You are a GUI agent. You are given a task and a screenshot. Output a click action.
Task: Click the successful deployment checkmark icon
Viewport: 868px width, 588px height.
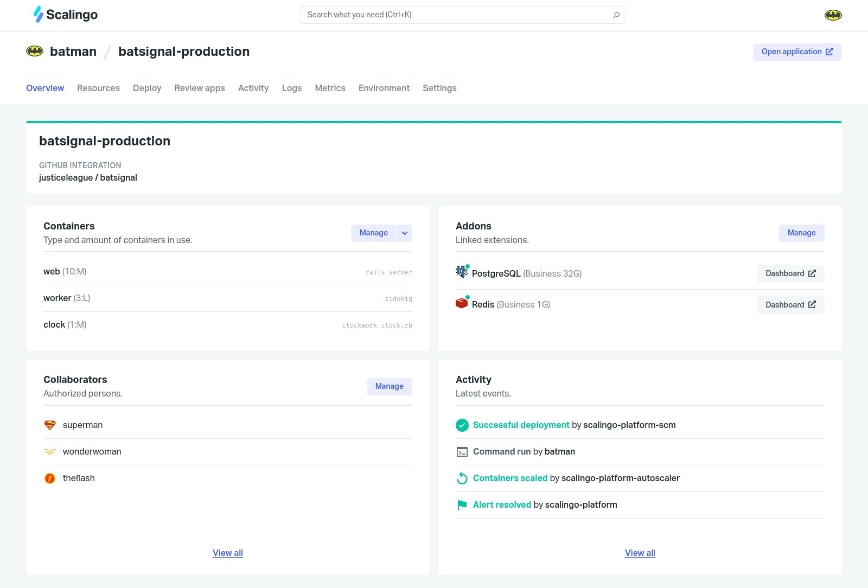[x=462, y=425]
